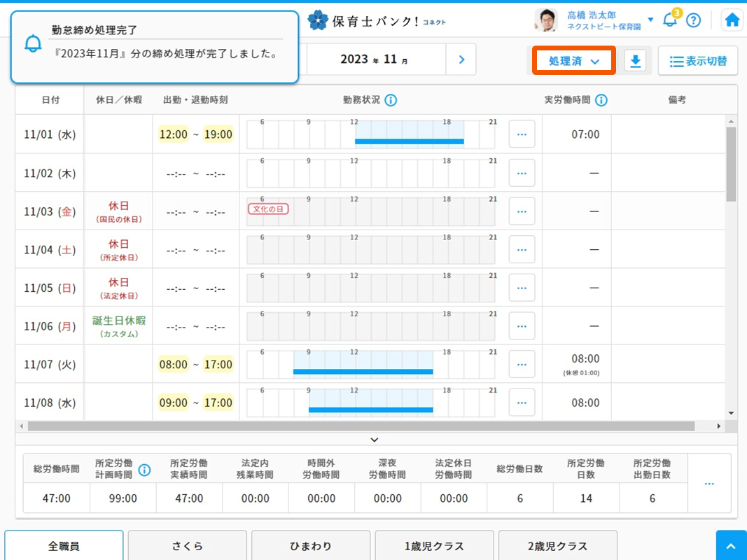Click the 表示切替 button
Image resolution: width=747 pixels, height=560 pixels.
pyautogui.click(x=698, y=62)
